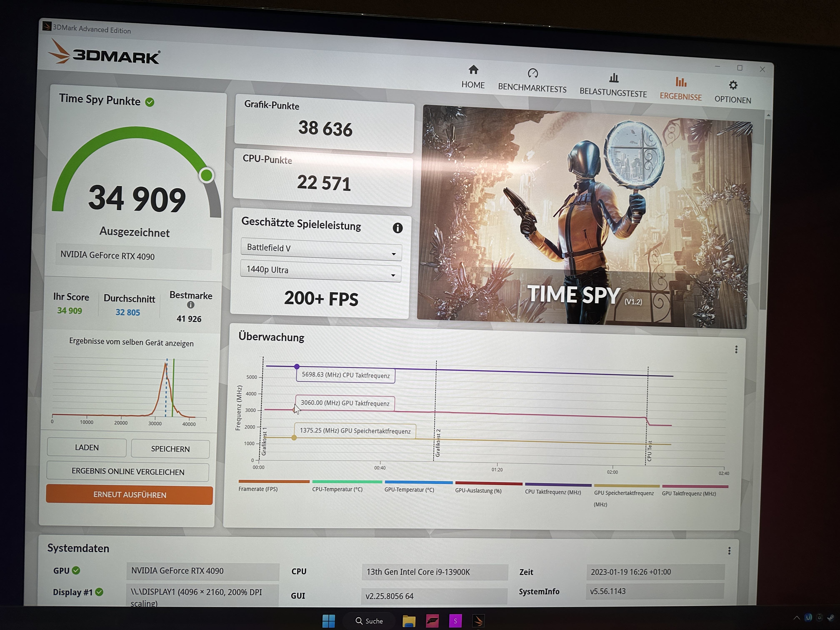Viewport: 840px width, 630px height.
Task: Click the green checkmark next to Display #1
Action: [x=99, y=592]
